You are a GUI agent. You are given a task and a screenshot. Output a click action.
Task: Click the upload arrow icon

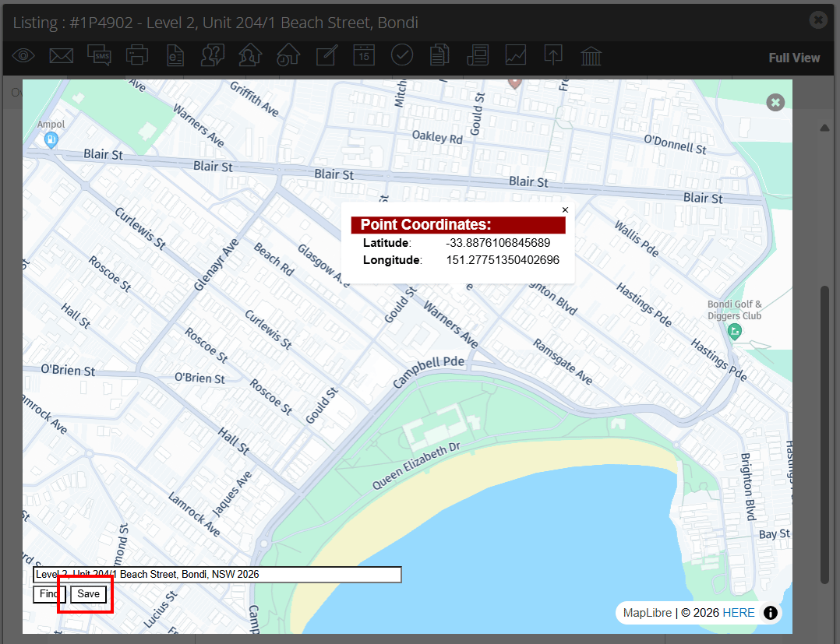(x=553, y=55)
